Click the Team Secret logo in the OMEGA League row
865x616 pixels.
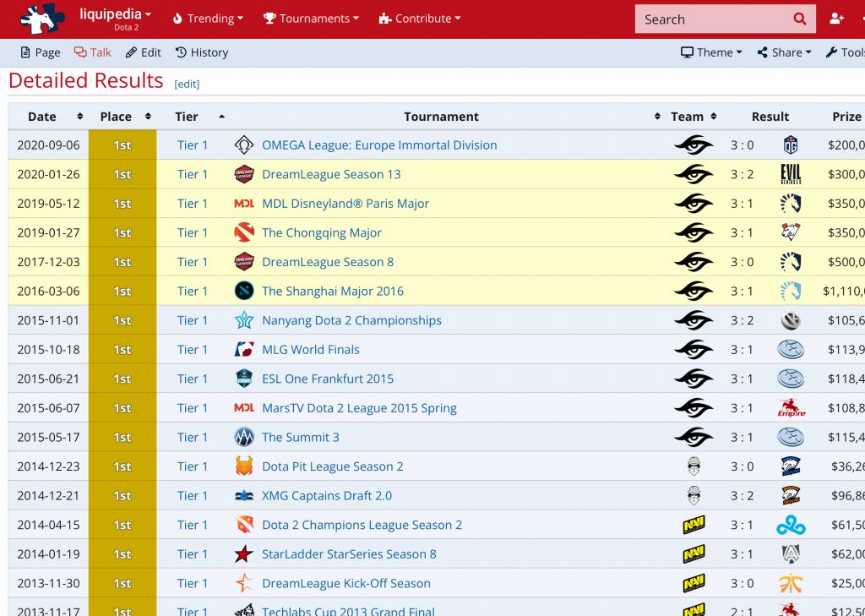694,145
